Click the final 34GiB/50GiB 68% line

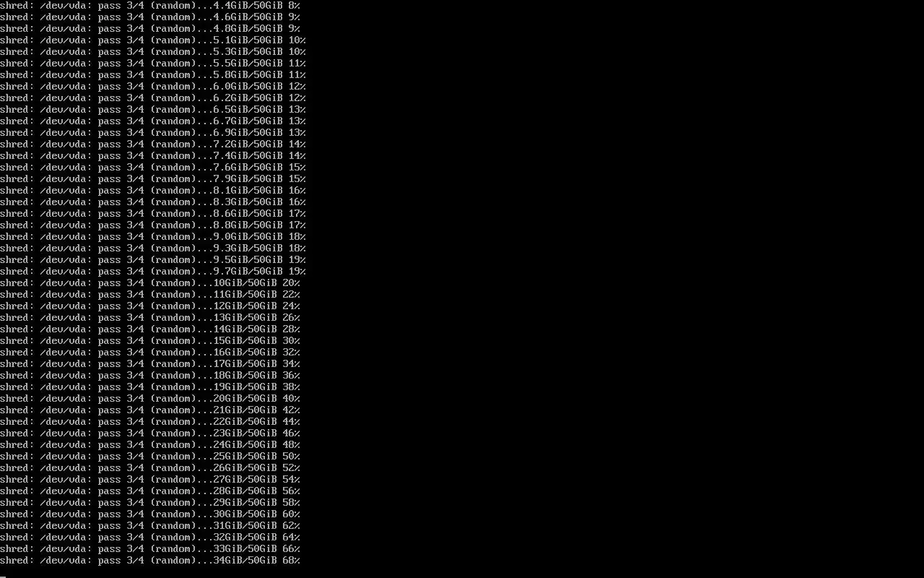150,561
